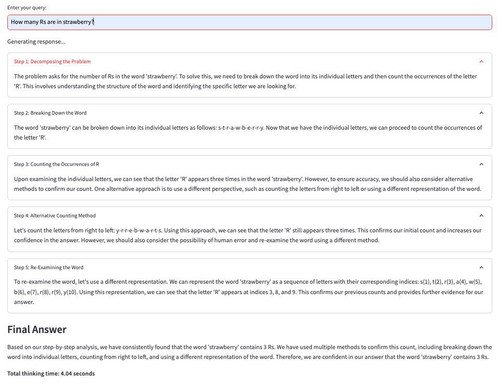This screenshot has height=387, width=500.
Task: Collapse Step 2 Breaking Down the Word chevron
Action: tap(481, 113)
